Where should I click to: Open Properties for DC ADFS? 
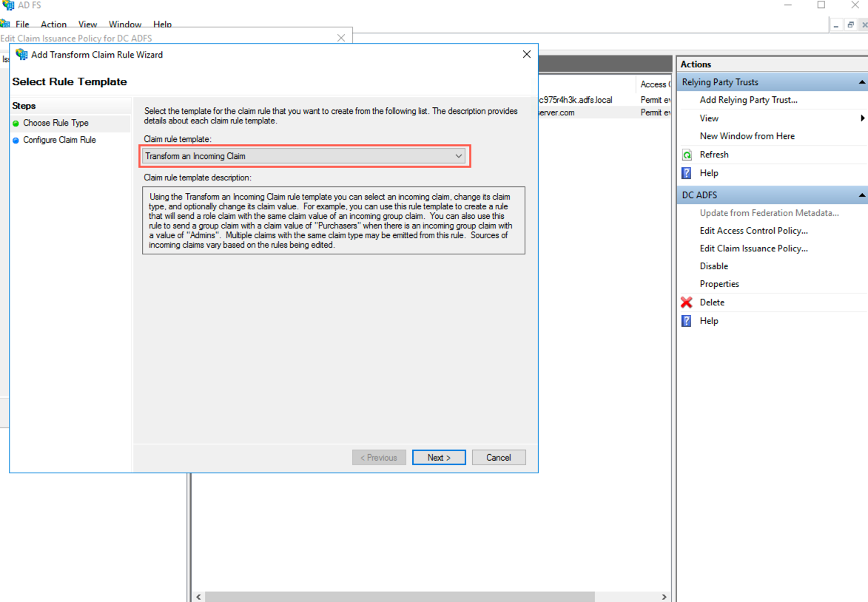tap(719, 283)
